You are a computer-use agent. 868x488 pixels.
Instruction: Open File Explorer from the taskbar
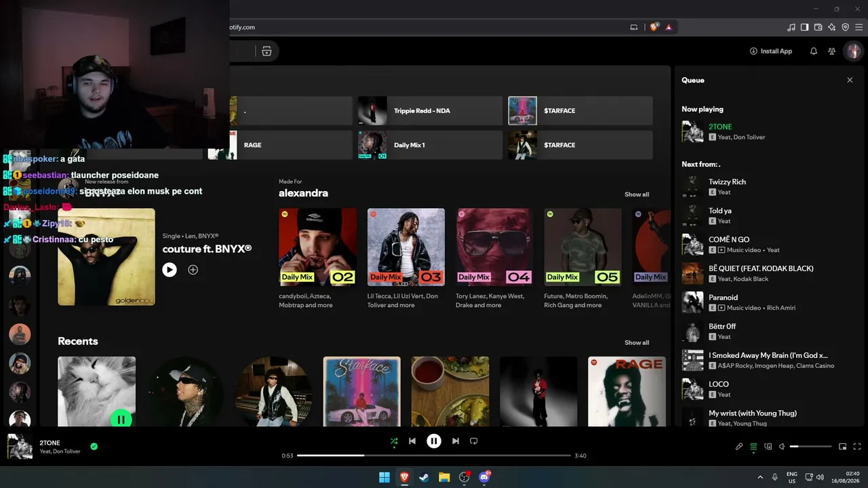(x=444, y=477)
